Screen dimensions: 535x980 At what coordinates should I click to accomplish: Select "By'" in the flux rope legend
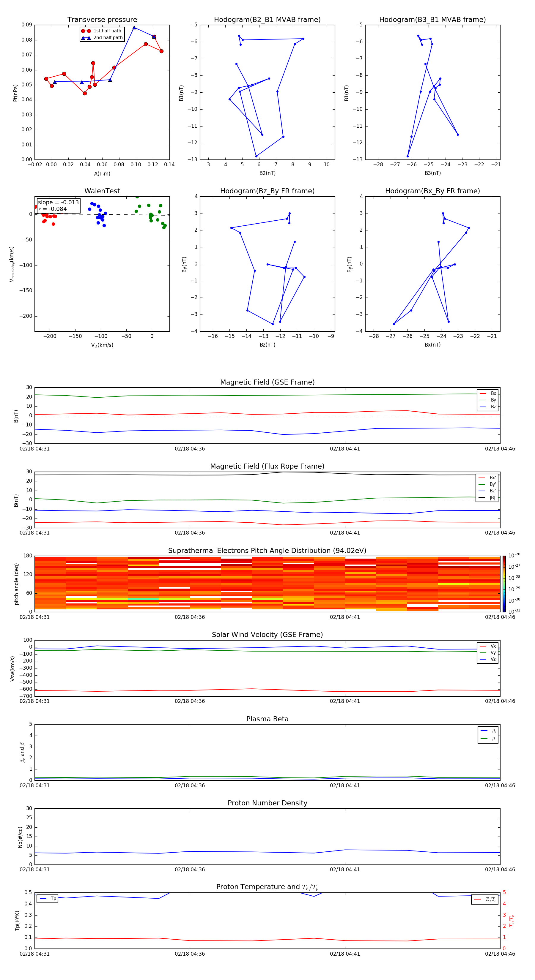[x=488, y=484]
